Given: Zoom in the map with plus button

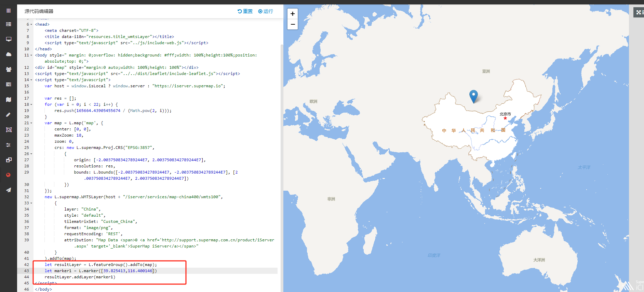Looking at the screenshot, I should coord(293,14).
